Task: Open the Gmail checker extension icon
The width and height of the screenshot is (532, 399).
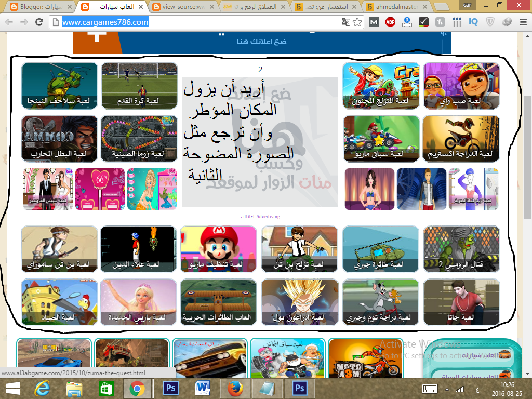Action: pyautogui.click(x=374, y=22)
